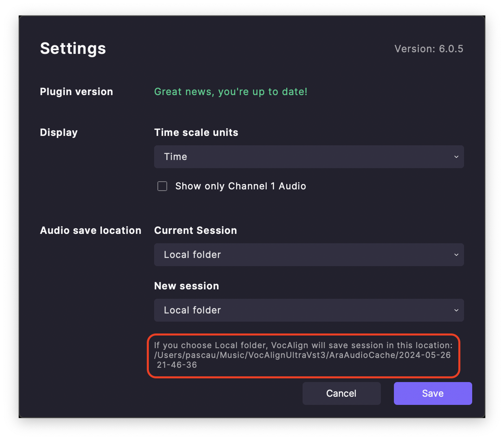This screenshot has height=440, width=504.
Task: Click the 'Time scale units' label
Action: point(196,133)
